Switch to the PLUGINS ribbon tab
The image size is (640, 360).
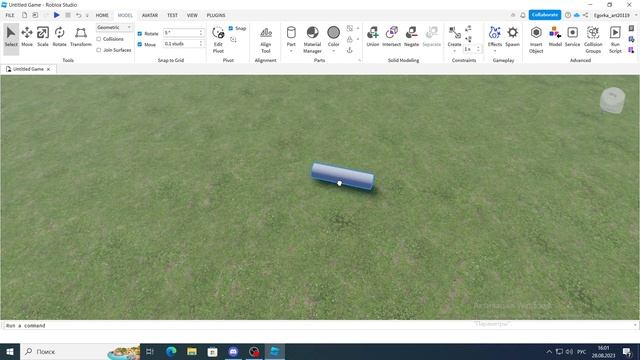coord(216,15)
